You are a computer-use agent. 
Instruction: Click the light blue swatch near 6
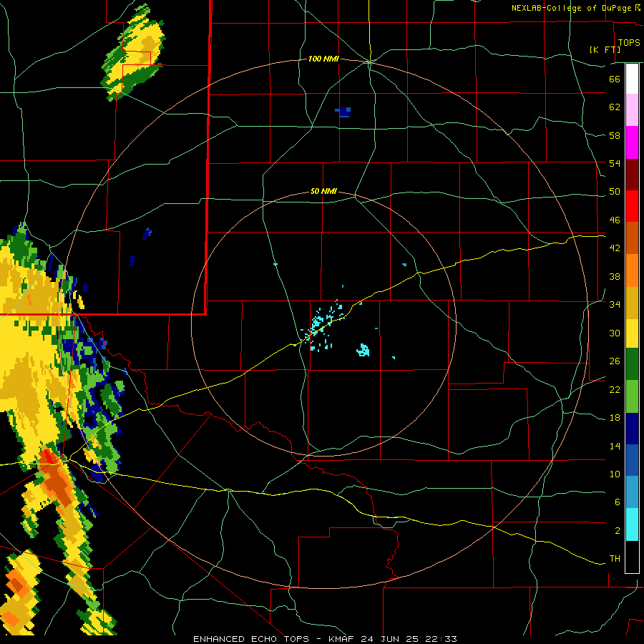pos(632,492)
